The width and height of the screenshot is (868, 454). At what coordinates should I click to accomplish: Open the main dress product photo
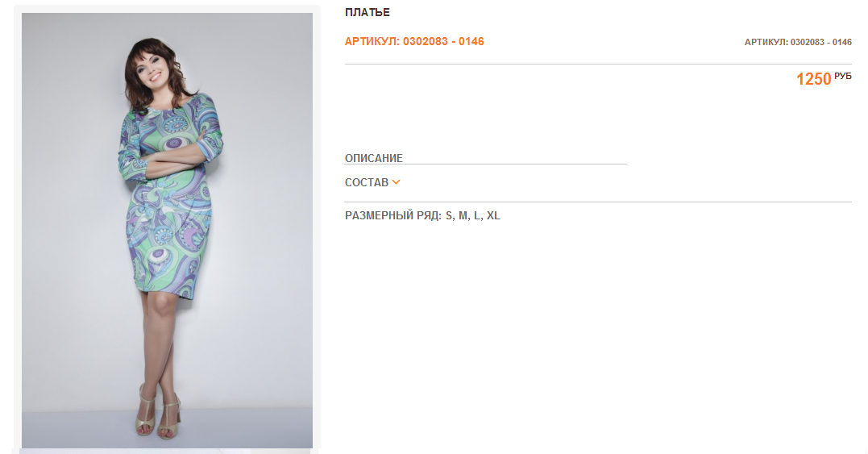click(x=167, y=231)
